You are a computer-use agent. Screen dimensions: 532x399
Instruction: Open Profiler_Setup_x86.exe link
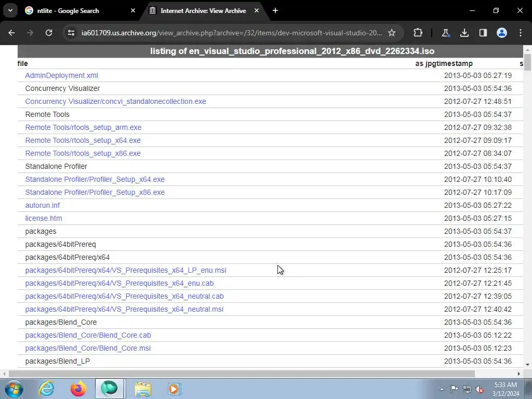[x=95, y=192]
